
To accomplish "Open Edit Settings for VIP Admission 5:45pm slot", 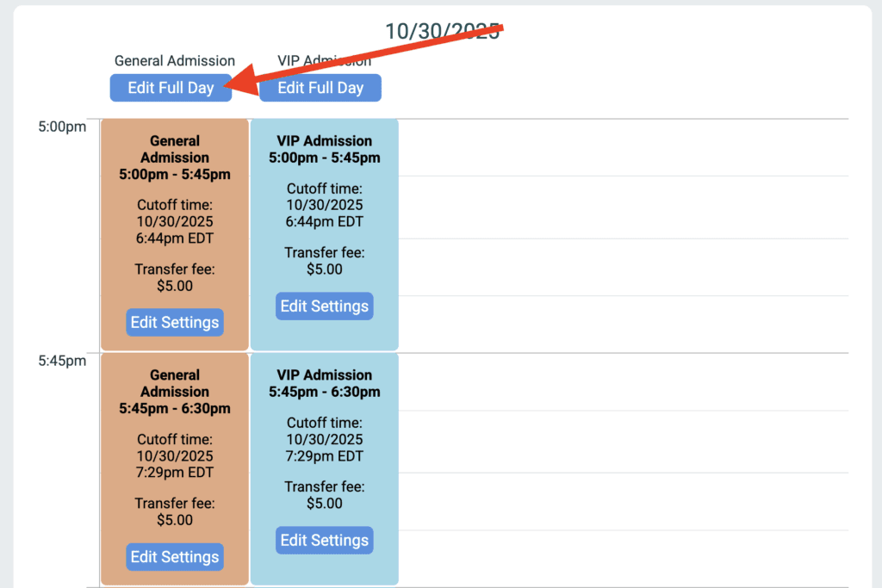I will click(325, 541).
